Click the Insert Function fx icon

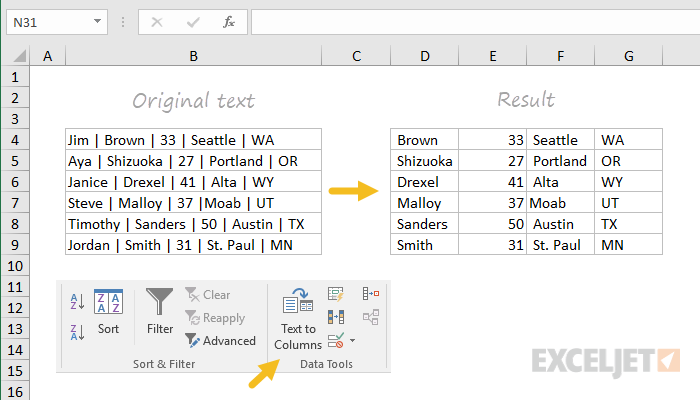(x=229, y=22)
